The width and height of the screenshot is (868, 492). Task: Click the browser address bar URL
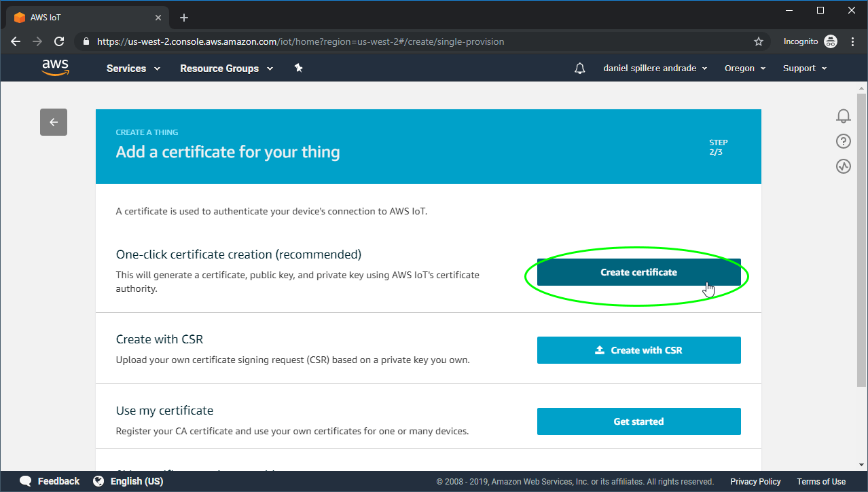(300, 41)
